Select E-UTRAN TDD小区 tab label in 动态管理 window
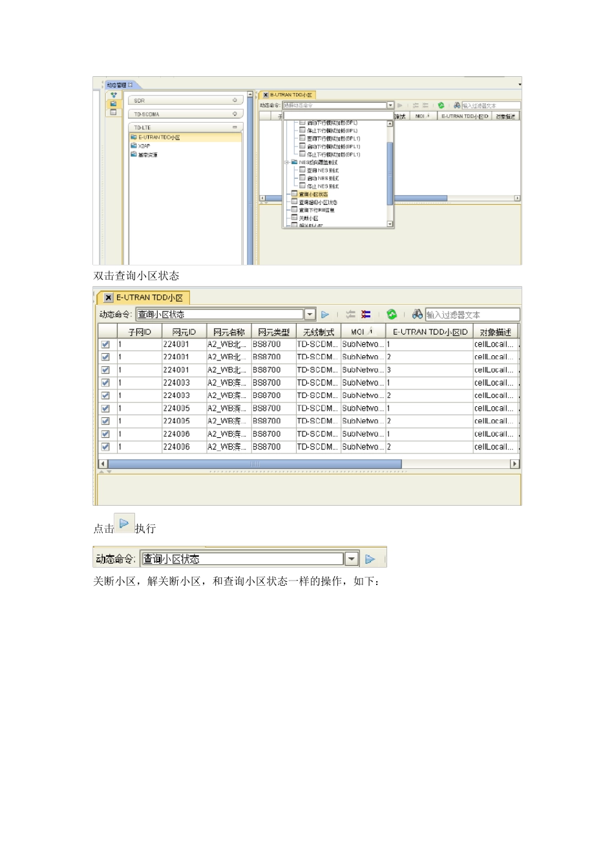 click(291, 95)
